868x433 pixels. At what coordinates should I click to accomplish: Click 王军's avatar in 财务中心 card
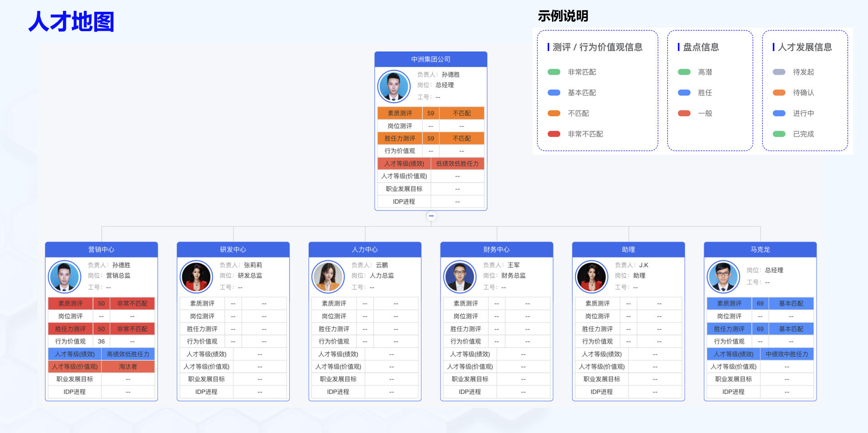[x=460, y=277]
